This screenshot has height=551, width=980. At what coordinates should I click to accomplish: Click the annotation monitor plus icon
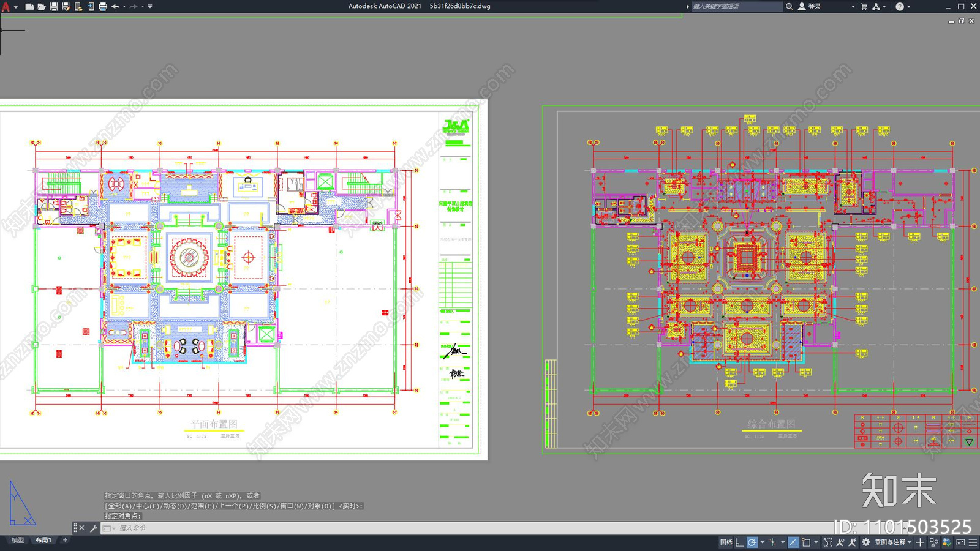coord(920,542)
